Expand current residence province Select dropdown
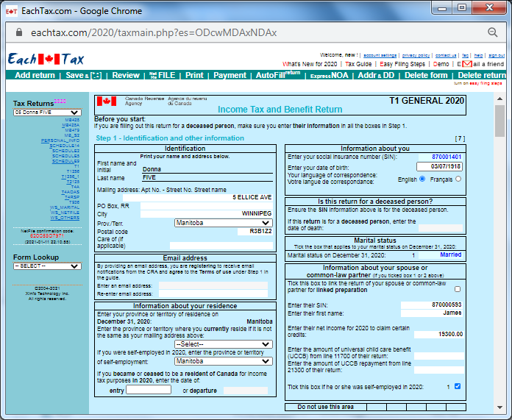Image resolution: width=512 pixels, height=420 pixels. tap(223, 344)
